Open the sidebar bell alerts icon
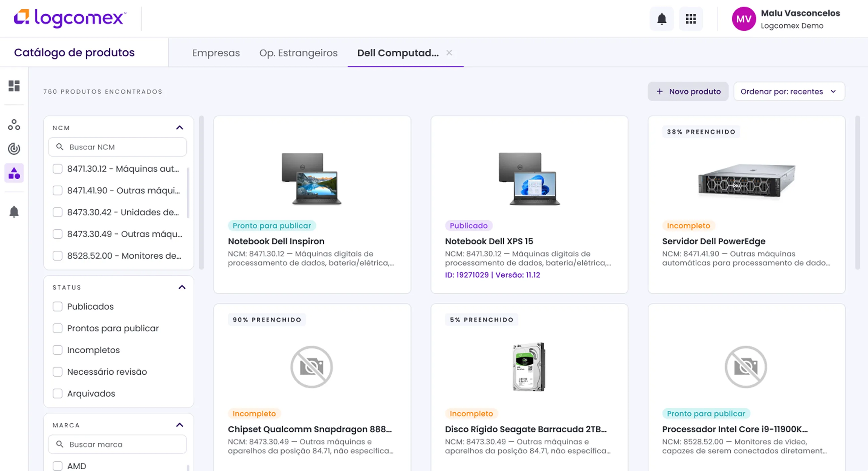The image size is (868, 471). click(x=14, y=212)
